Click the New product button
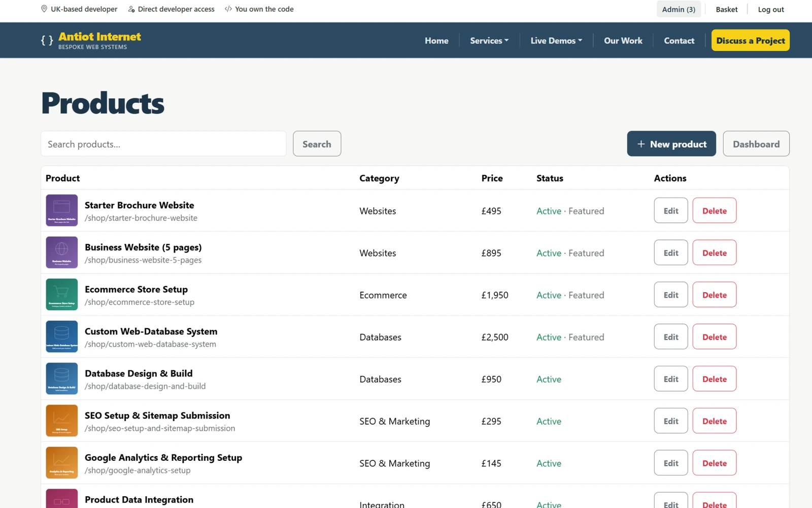The height and width of the screenshot is (508, 812). 671,144
